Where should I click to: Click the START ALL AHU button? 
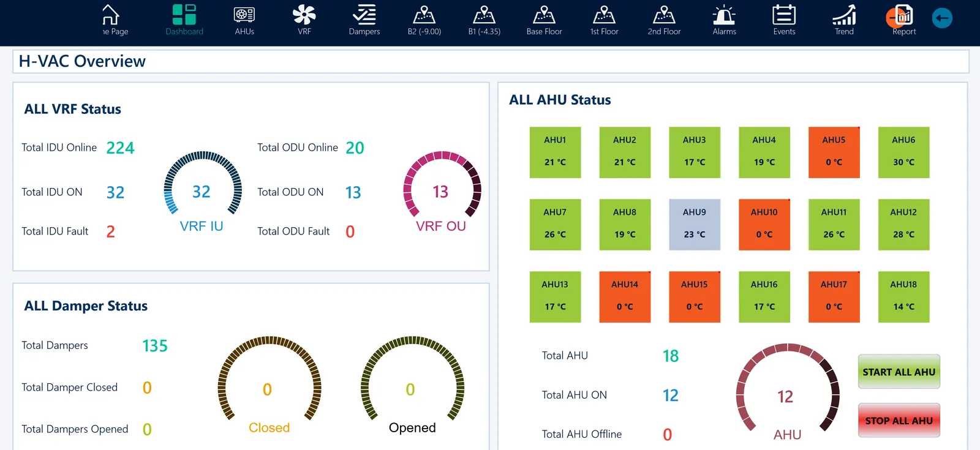coord(899,372)
